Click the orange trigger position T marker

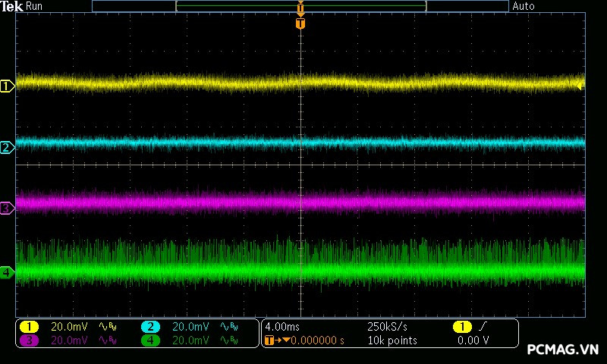(x=300, y=24)
